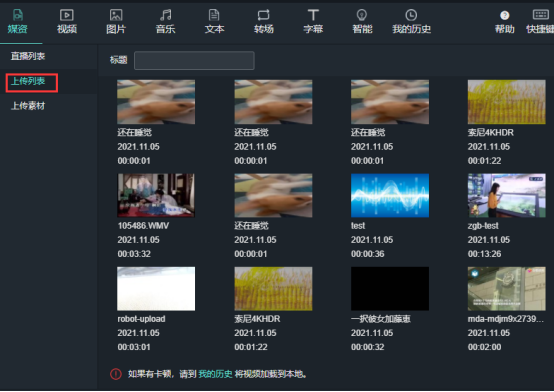This screenshot has width=554, height=392.
Task: Select the blue waveform test thumbnail
Action: point(390,195)
